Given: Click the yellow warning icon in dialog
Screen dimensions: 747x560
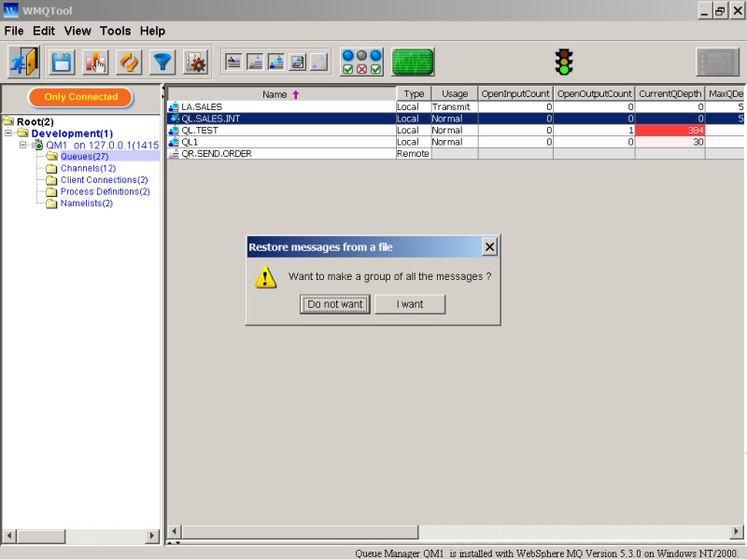Looking at the screenshot, I should (x=265, y=277).
